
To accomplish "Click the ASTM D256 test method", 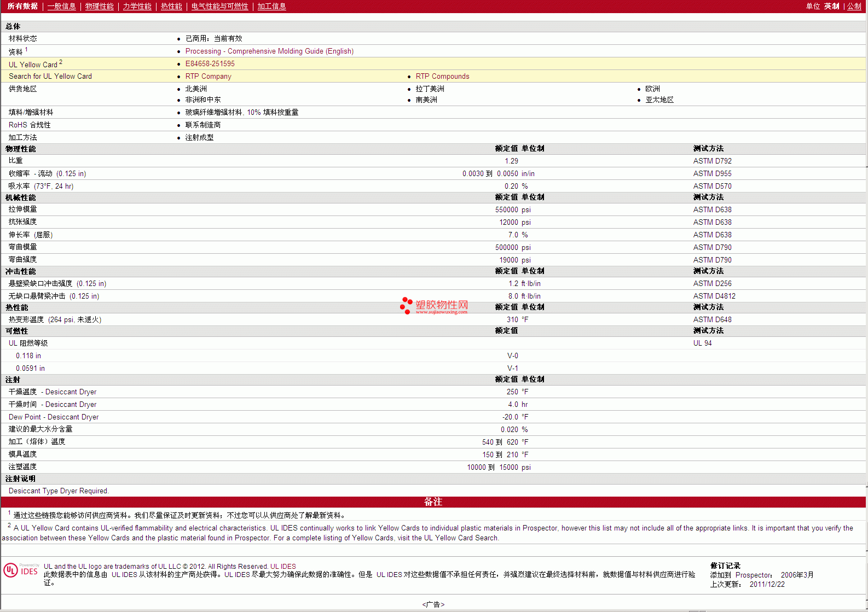I will 712,283.
